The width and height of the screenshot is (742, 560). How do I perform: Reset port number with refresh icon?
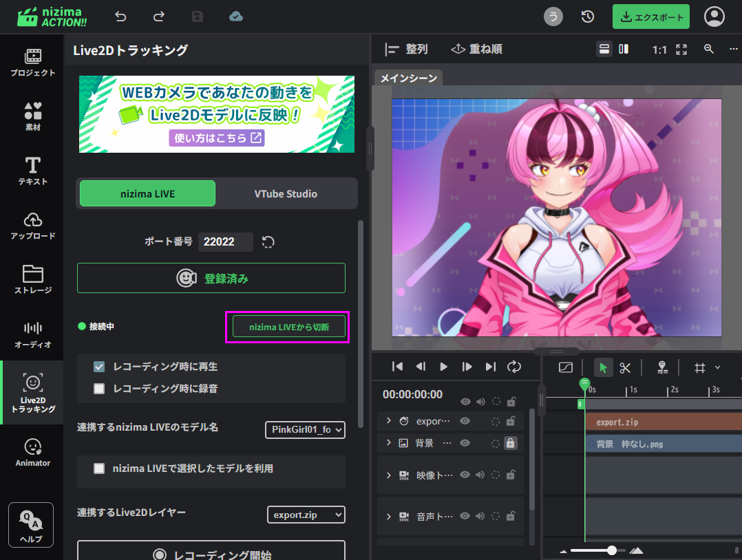pos(268,242)
